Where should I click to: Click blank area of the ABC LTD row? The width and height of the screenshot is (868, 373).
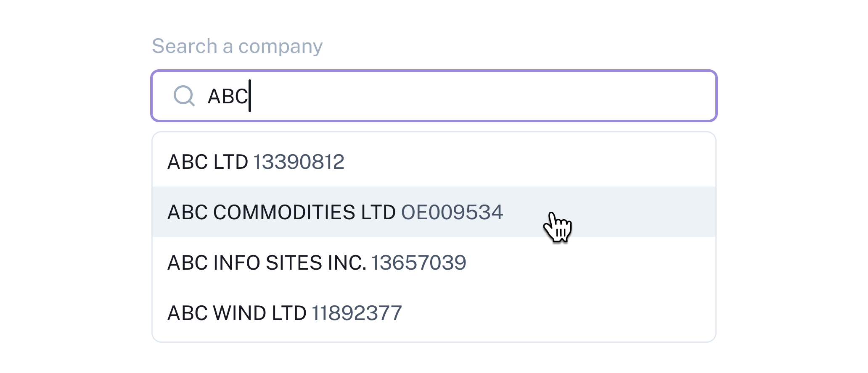click(x=530, y=162)
